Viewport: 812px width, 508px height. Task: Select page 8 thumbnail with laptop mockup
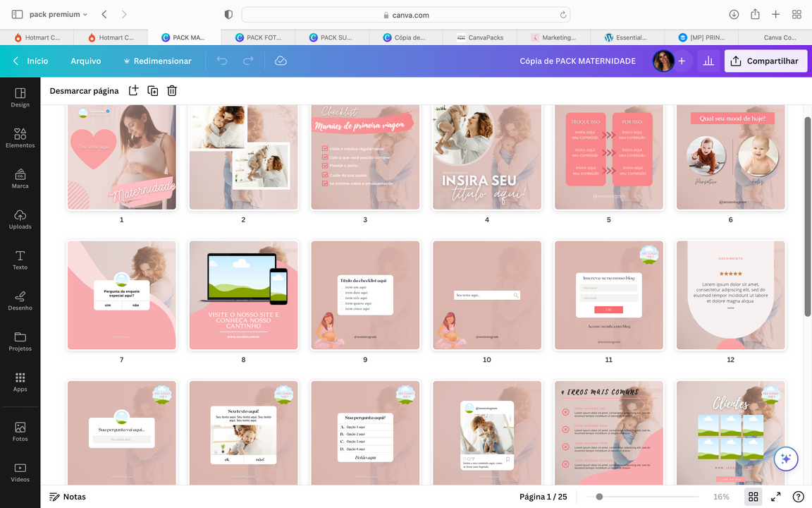[x=243, y=295]
